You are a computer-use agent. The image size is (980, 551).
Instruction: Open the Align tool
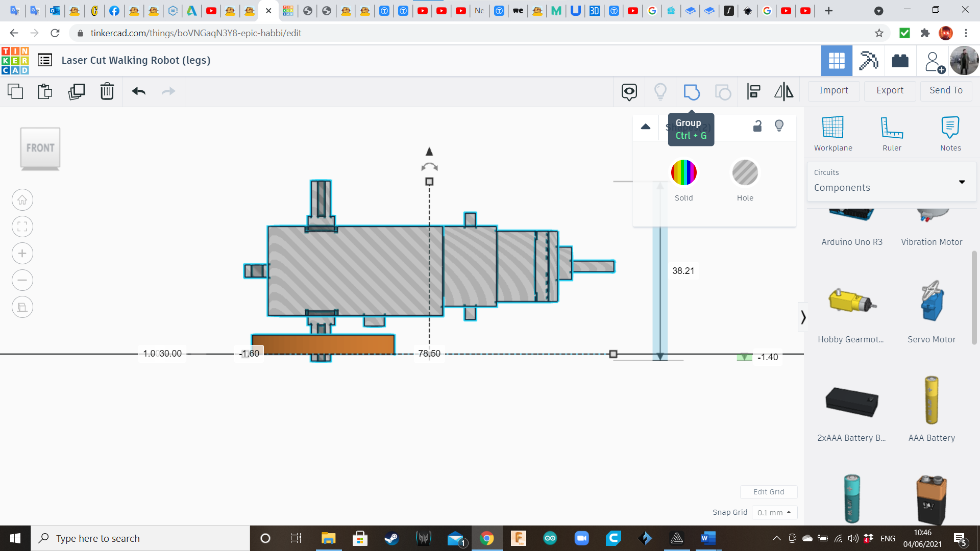point(753,91)
